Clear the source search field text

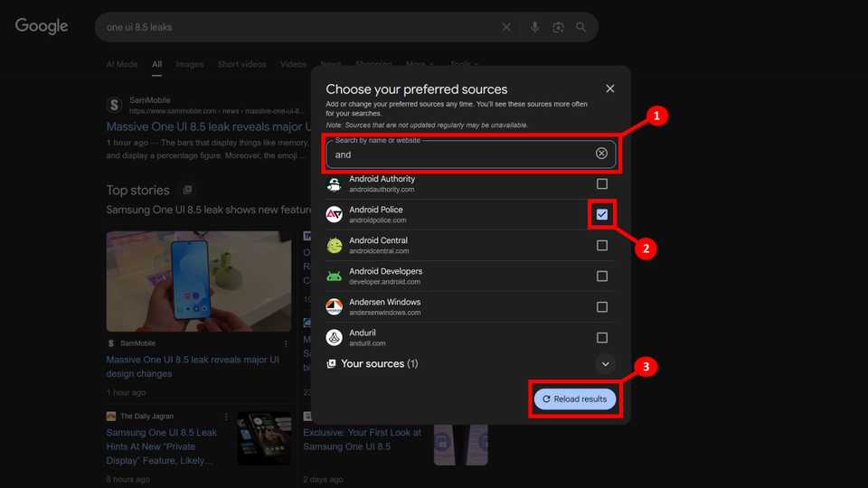click(x=601, y=154)
